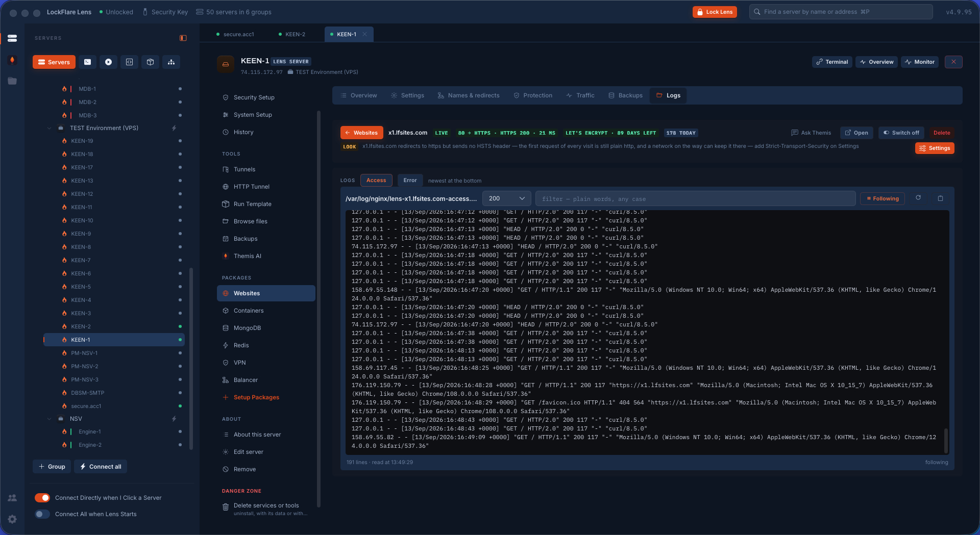This screenshot has width=980, height=535.
Task: Click the lightning icon on TEST Environment group
Action: pyautogui.click(x=174, y=128)
